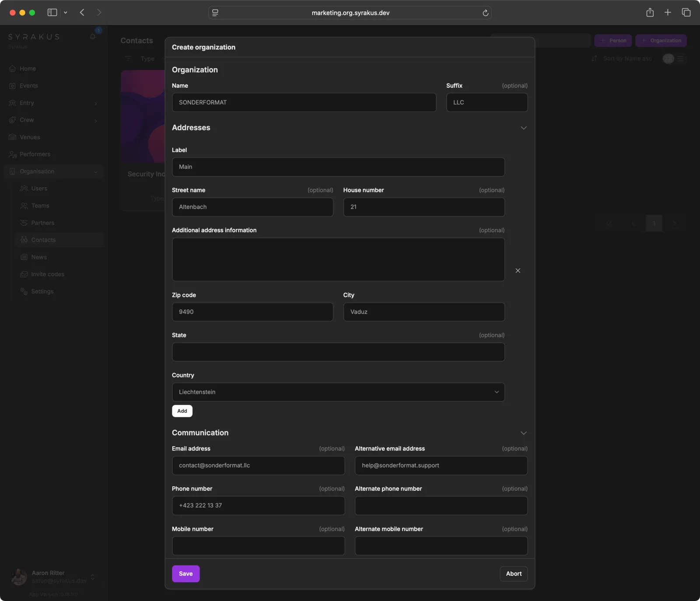Viewport: 700px width, 601px height.
Task: Open the Country dropdown showing Liechtenstein
Action: 338,392
